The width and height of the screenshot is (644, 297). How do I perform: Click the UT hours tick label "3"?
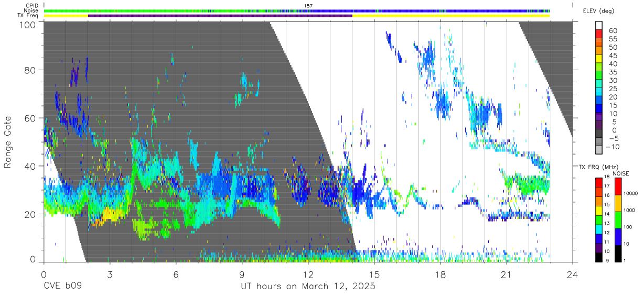pyautogui.click(x=110, y=274)
